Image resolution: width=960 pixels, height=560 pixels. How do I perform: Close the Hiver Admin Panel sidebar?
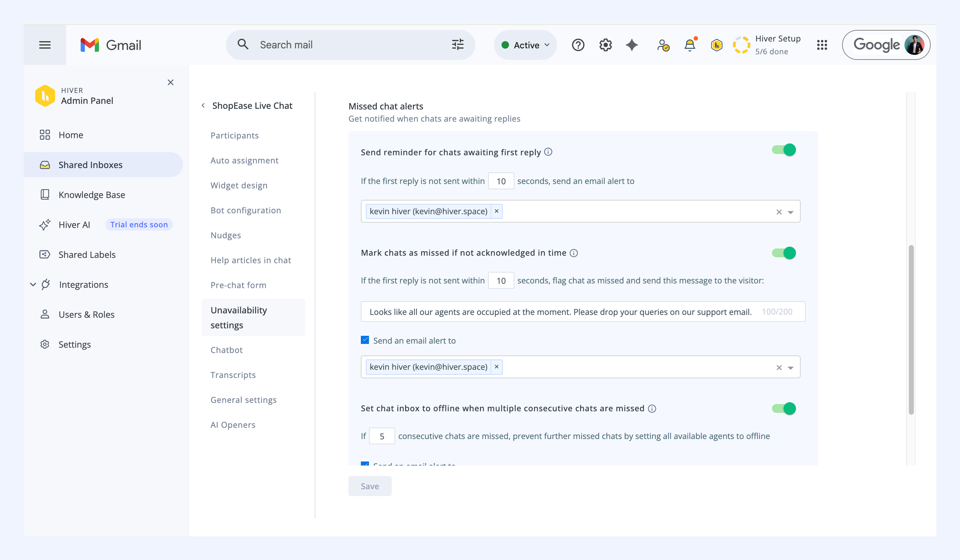tap(170, 82)
